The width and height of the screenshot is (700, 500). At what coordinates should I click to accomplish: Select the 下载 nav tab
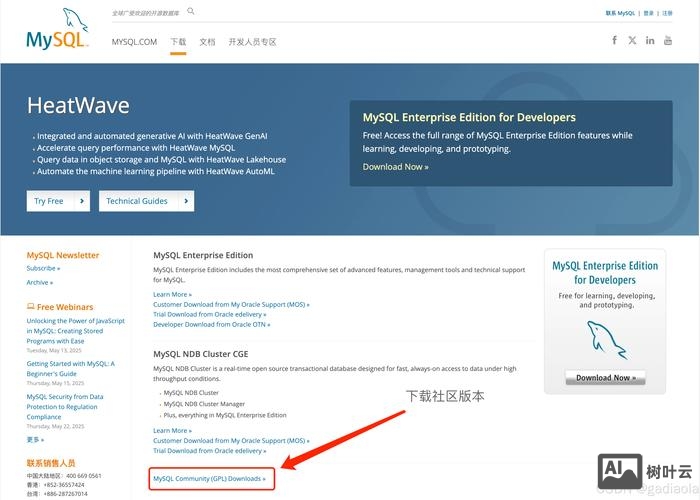pyautogui.click(x=178, y=42)
